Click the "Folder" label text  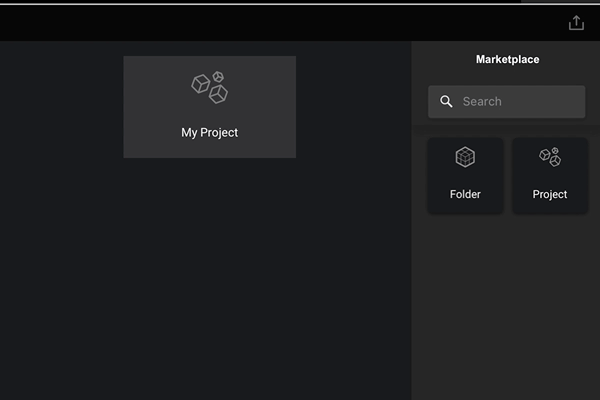[x=465, y=194]
